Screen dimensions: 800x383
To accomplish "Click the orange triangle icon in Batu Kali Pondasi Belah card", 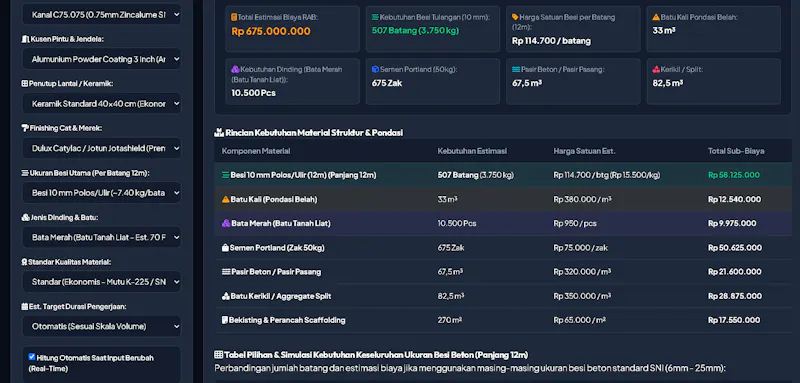I will (x=656, y=17).
